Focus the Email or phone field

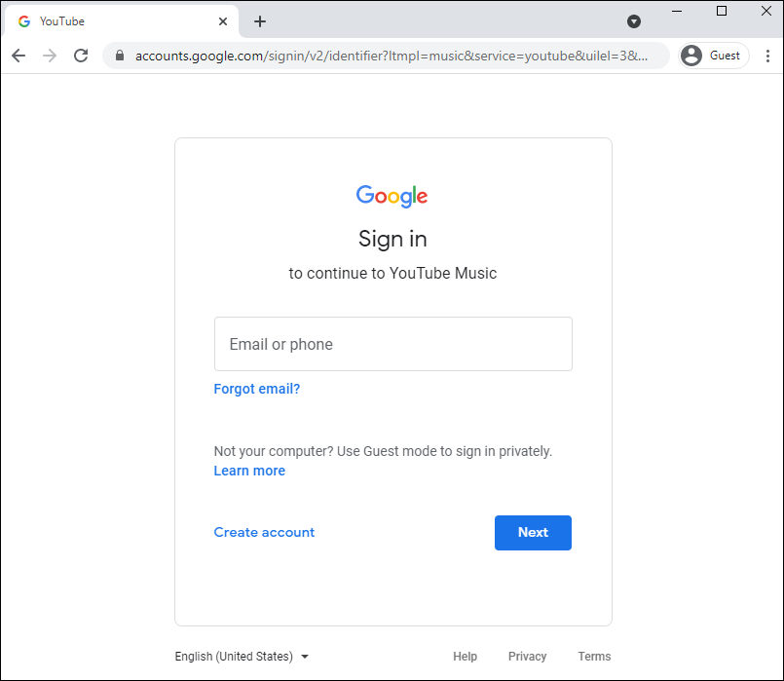click(392, 344)
